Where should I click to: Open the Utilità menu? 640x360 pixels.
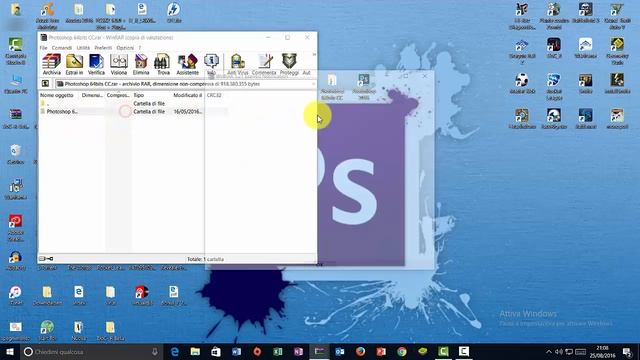pyautogui.click(x=83, y=48)
